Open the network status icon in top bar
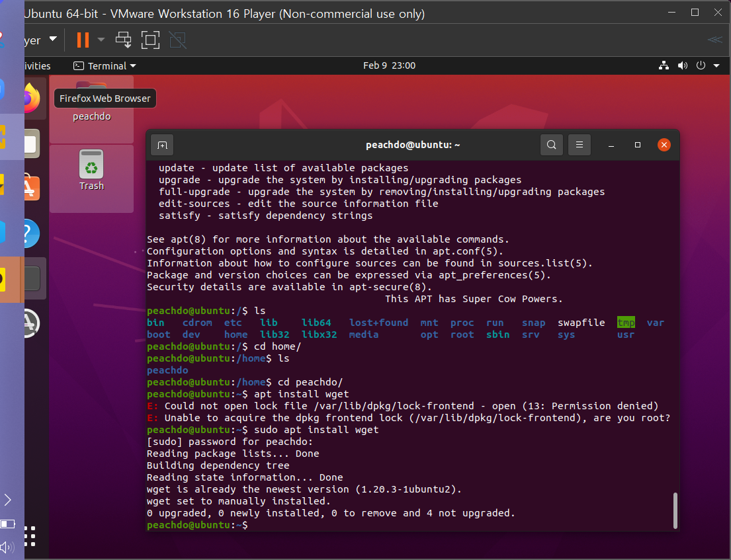This screenshot has height=560, width=731. tap(664, 65)
